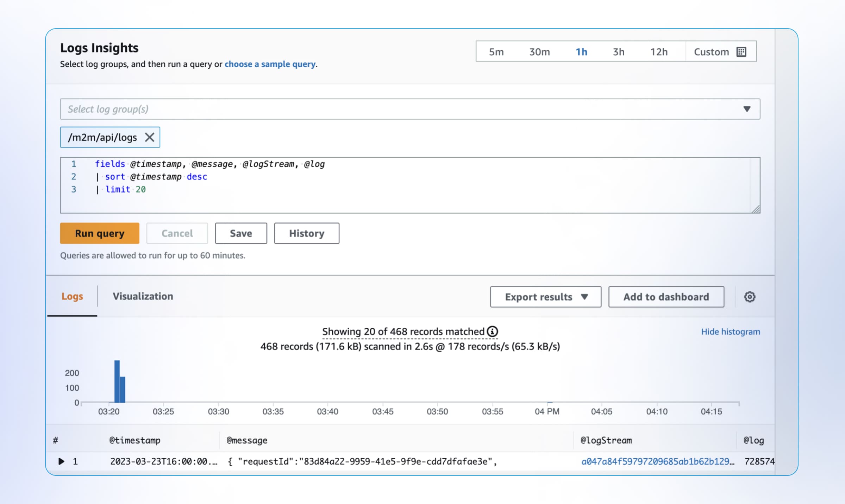Switch to the Visualization tab

click(x=143, y=296)
